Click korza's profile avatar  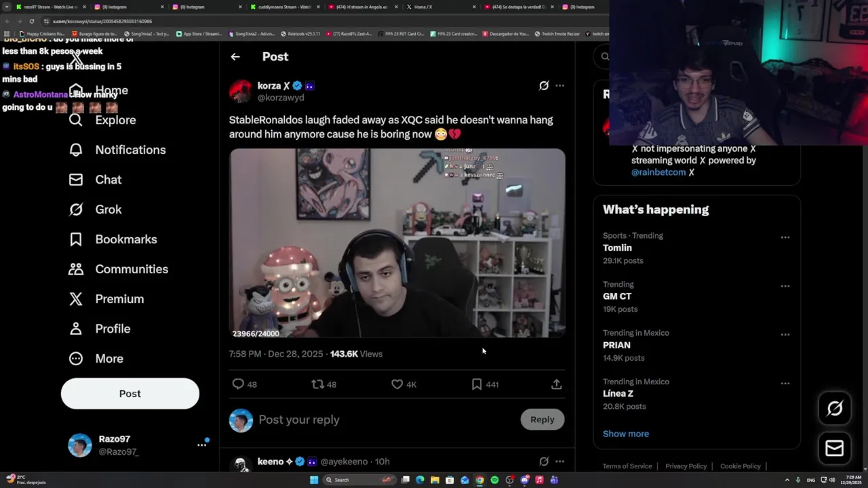point(241,91)
